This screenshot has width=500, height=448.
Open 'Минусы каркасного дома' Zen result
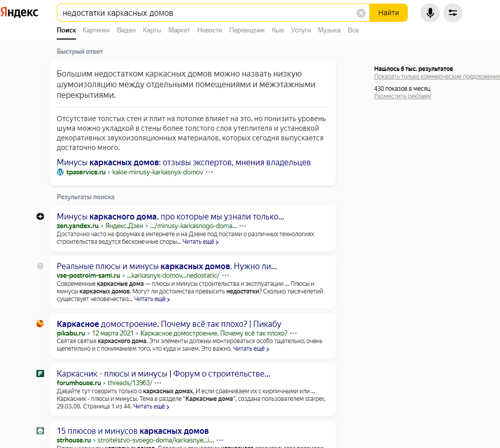click(x=170, y=217)
